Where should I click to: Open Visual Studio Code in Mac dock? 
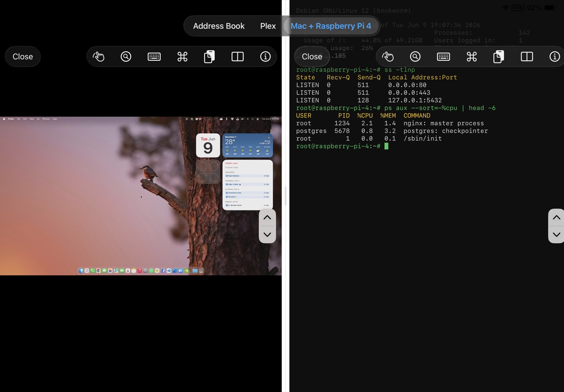pyautogui.click(x=169, y=271)
